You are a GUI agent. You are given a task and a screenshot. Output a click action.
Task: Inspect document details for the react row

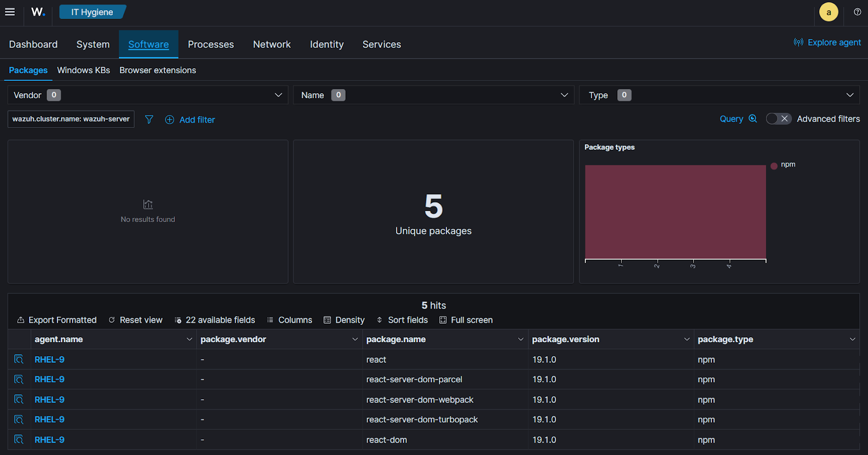[x=19, y=360]
